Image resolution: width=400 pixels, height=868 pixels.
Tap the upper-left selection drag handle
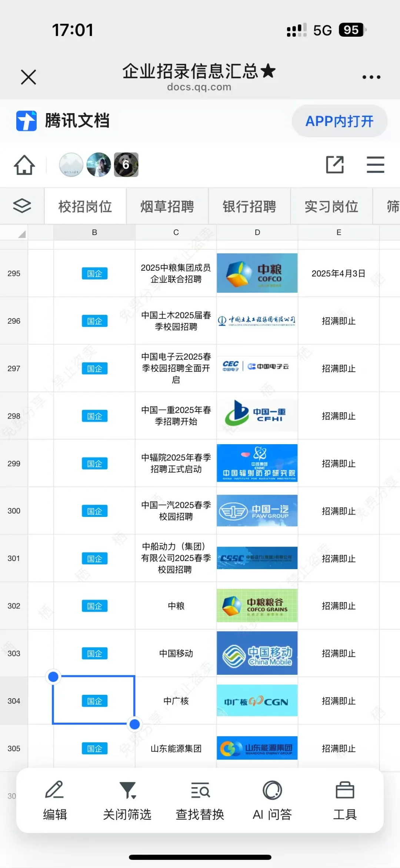pos(53,677)
